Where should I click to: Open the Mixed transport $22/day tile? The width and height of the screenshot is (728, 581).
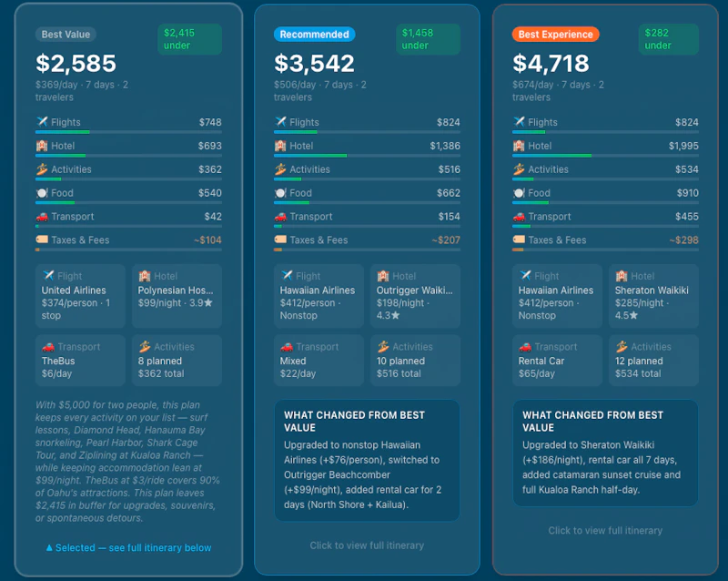coord(319,361)
